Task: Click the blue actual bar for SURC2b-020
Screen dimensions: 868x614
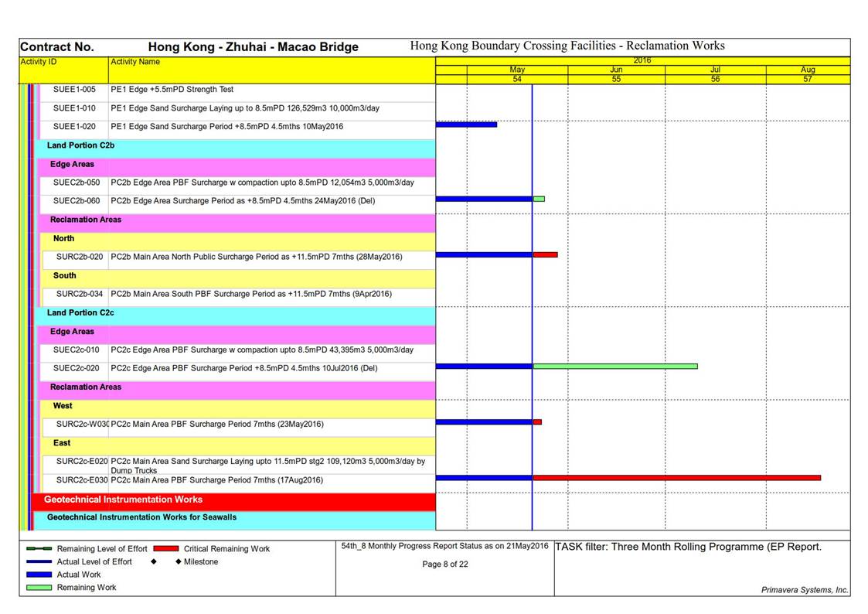Action: [x=484, y=254]
